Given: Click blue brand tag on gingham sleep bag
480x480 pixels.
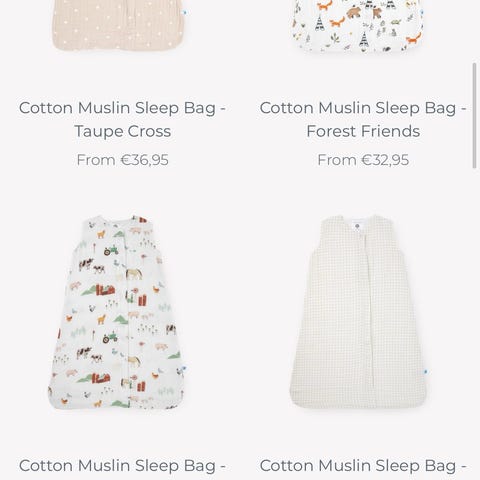Looking at the screenshot, I should (x=426, y=372).
